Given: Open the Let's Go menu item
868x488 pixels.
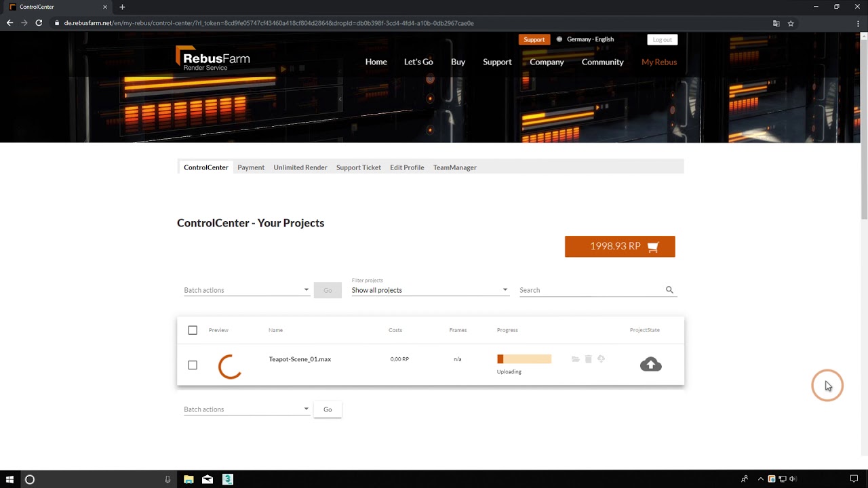Looking at the screenshot, I should tap(418, 62).
